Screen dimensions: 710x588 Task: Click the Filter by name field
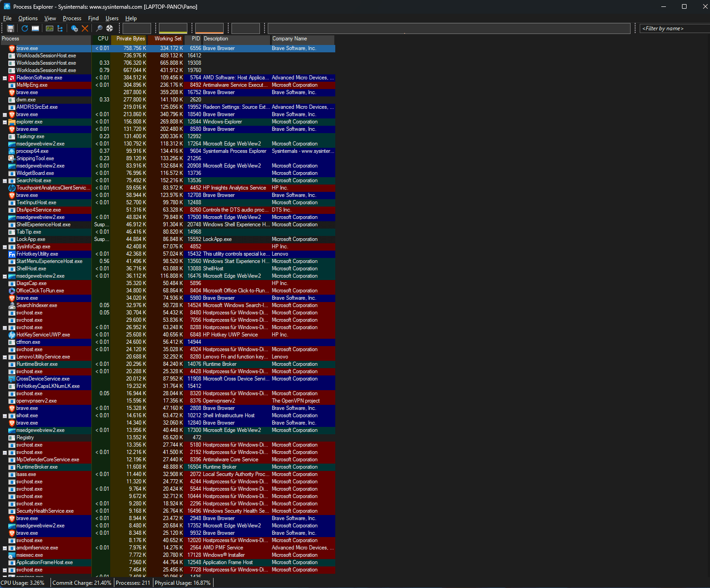tap(675, 28)
